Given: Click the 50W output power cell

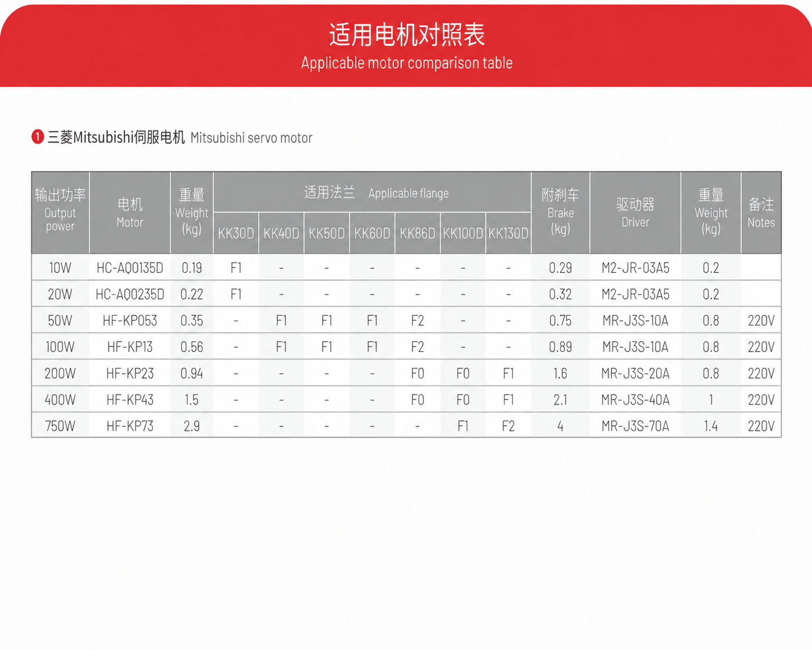Looking at the screenshot, I should pos(60,320).
